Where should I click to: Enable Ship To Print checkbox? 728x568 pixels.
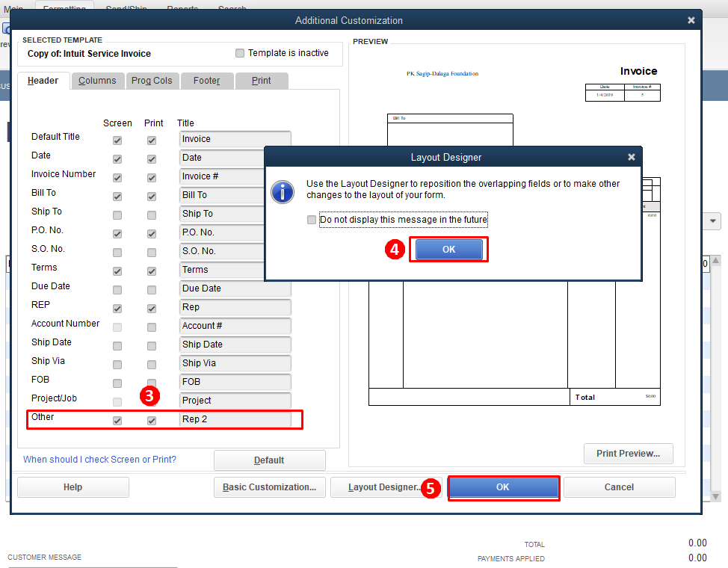152,215
